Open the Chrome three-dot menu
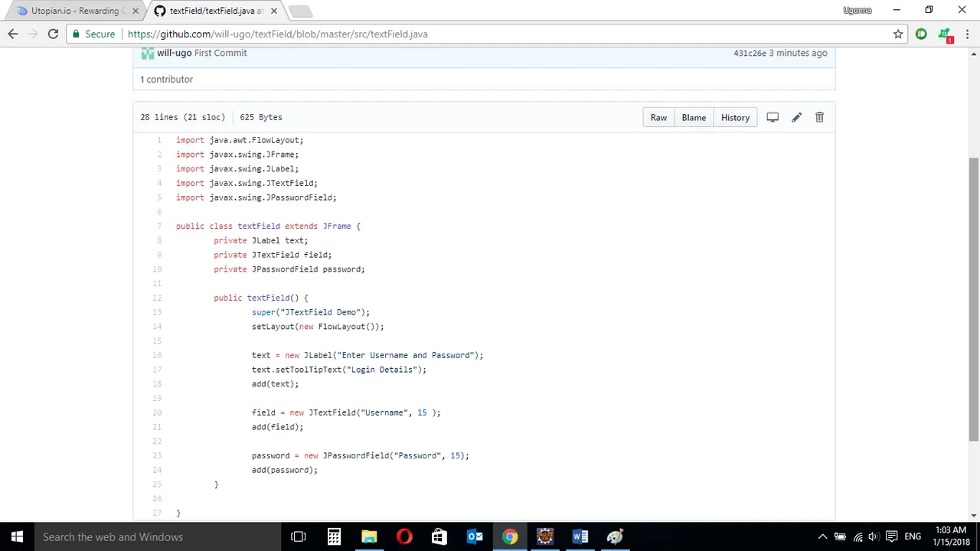The height and width of the screenshot is (551, 980). click(x=968, y=34)
